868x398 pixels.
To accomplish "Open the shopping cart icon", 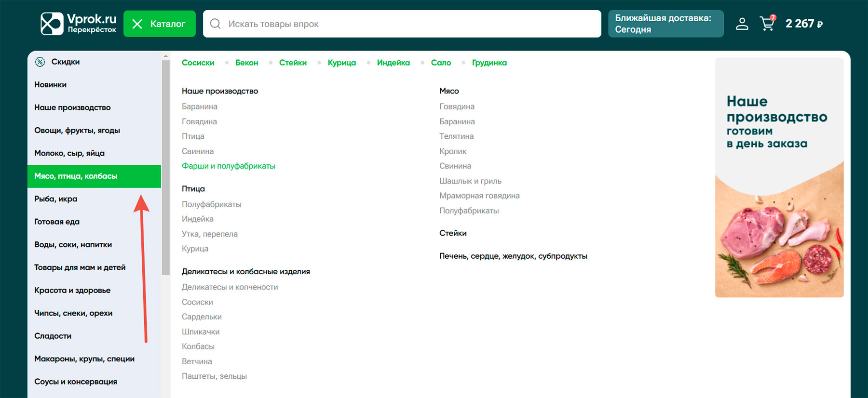I will coord(767,24).
